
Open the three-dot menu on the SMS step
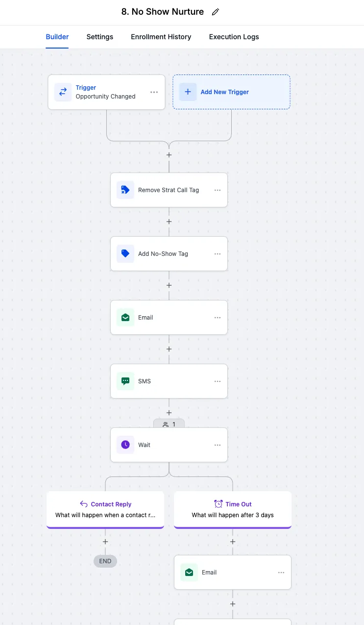click(x=218, y=381)
